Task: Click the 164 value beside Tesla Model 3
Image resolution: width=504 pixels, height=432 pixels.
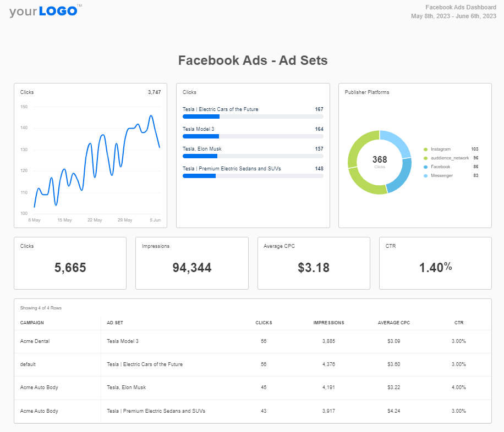Action: coord(319,129)
